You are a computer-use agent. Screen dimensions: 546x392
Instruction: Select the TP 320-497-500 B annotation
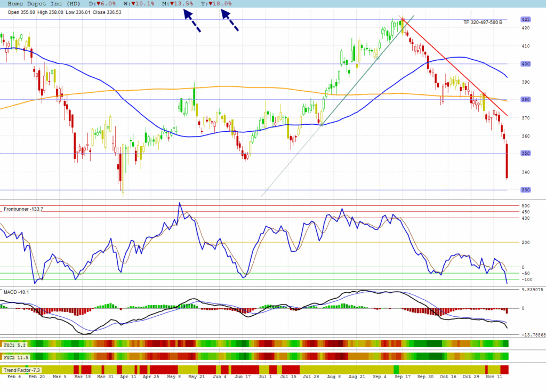click(x=483, y=22)
